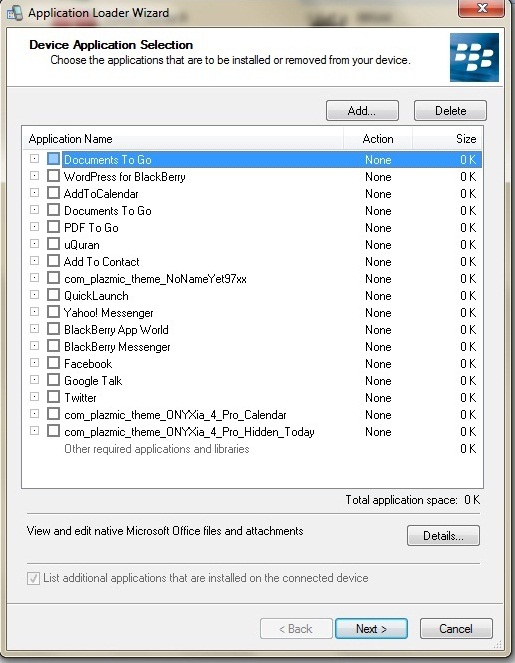Click the BlackBerry logo in the header

[474, 58]
